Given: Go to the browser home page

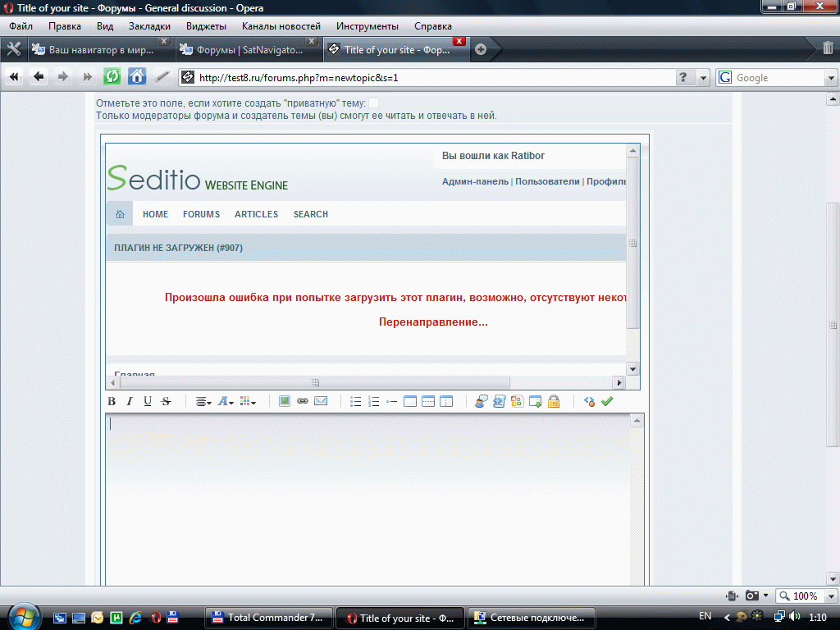Looking at the screenshot, I should click(137, 76).
